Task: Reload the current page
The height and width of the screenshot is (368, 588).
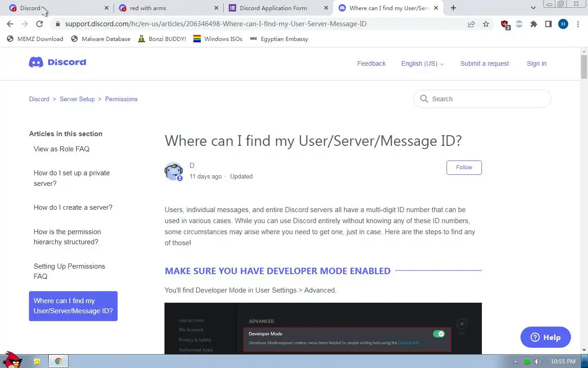Action: pyautogui.click(x=40, y=24)
